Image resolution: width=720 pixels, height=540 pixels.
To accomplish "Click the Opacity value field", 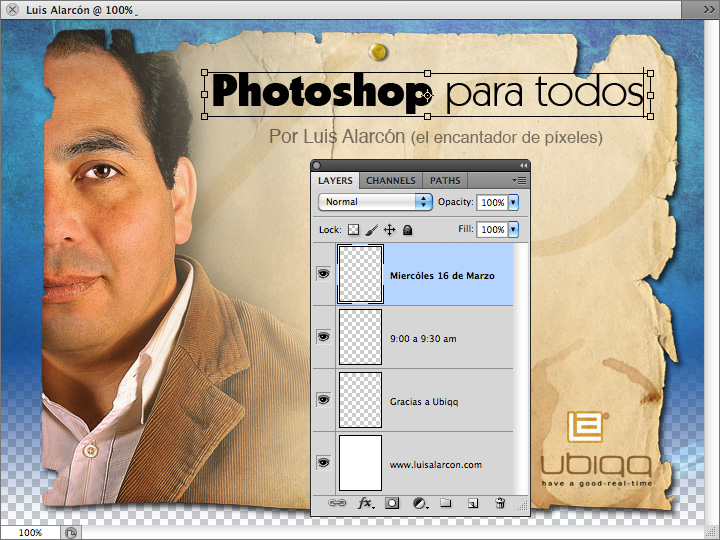I will coord(492,202).
